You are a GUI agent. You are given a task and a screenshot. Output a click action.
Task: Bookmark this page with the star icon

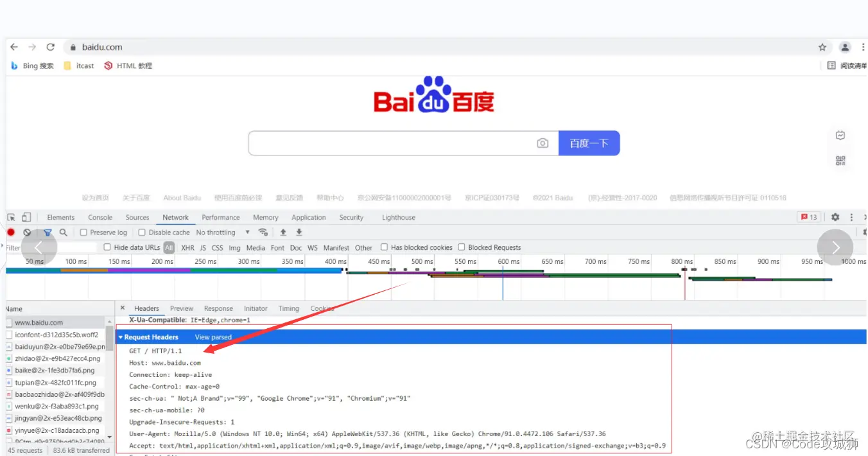click(x=822, y=47)
